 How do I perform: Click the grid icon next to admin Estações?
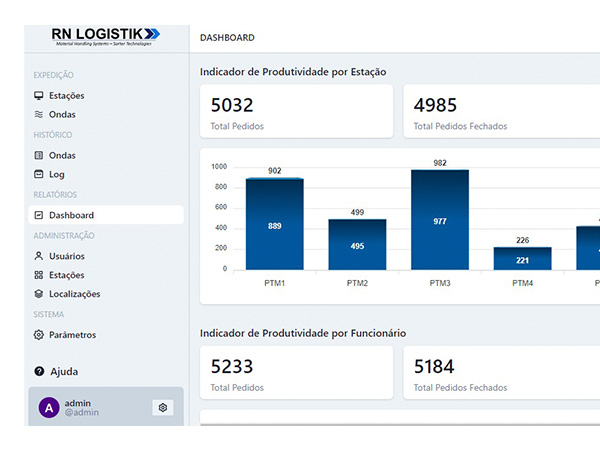point(39,275)
